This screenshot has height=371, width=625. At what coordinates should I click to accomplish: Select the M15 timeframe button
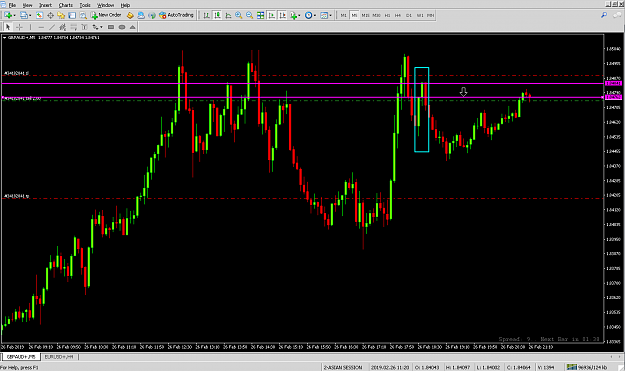(365, 15)
